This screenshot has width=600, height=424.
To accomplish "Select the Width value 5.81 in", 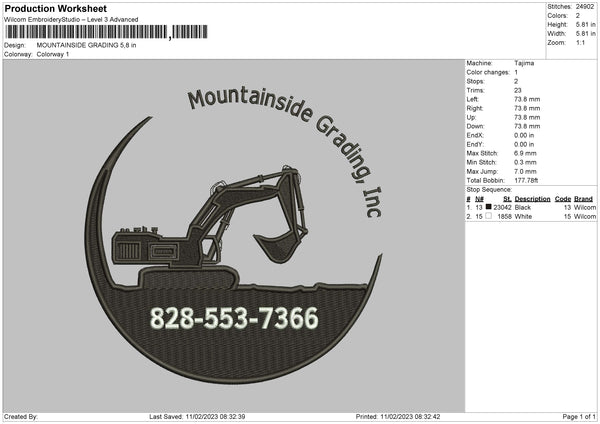I will click(x=586, y=34).
